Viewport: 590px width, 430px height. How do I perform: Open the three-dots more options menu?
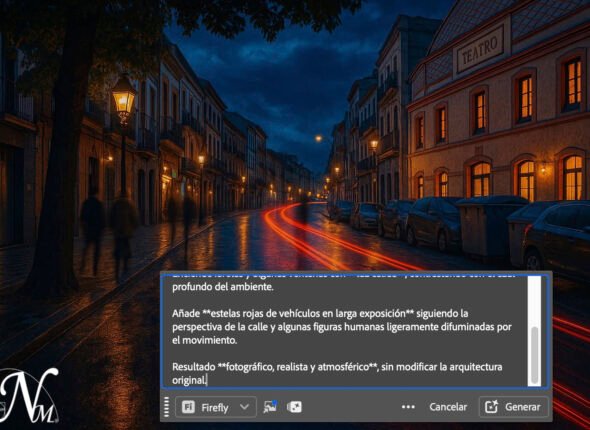pos(408,407)
